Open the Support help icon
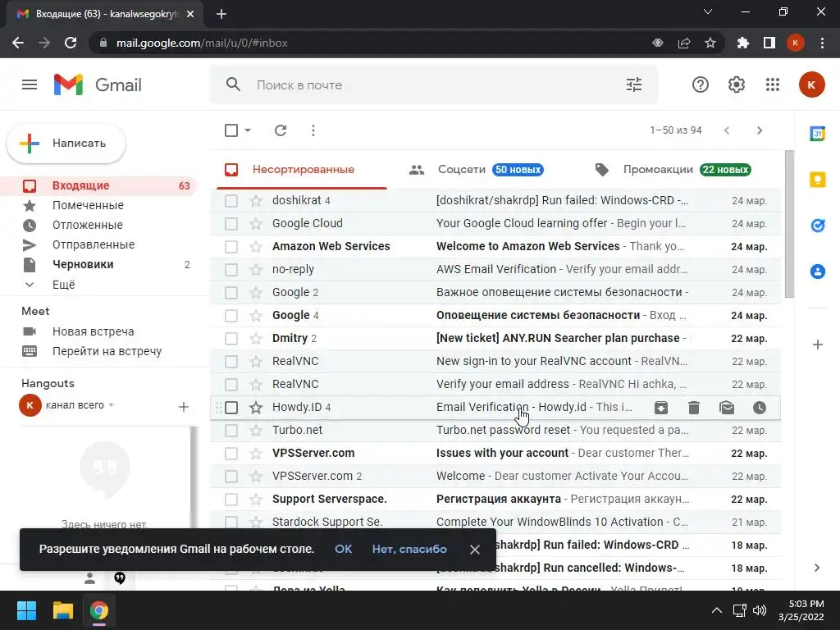This screenshot has height=630, width=840. click(x=701, y=84)
